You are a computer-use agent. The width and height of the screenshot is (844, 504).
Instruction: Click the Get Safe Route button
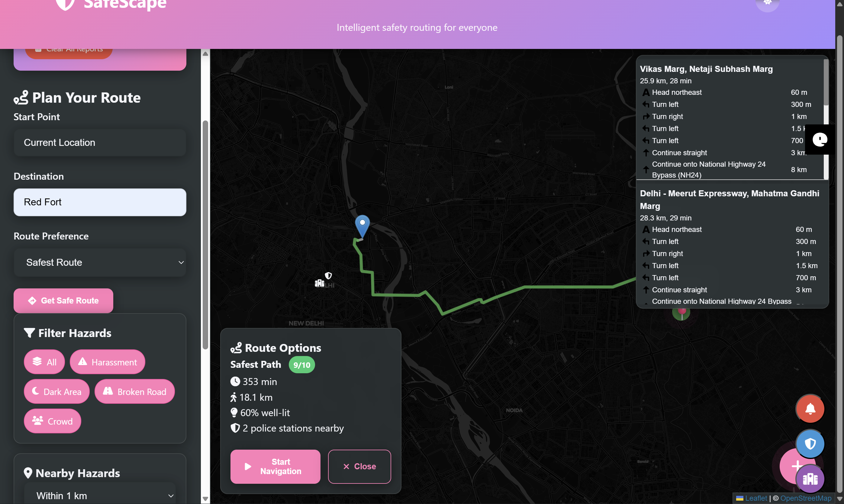tap(63, 300)
